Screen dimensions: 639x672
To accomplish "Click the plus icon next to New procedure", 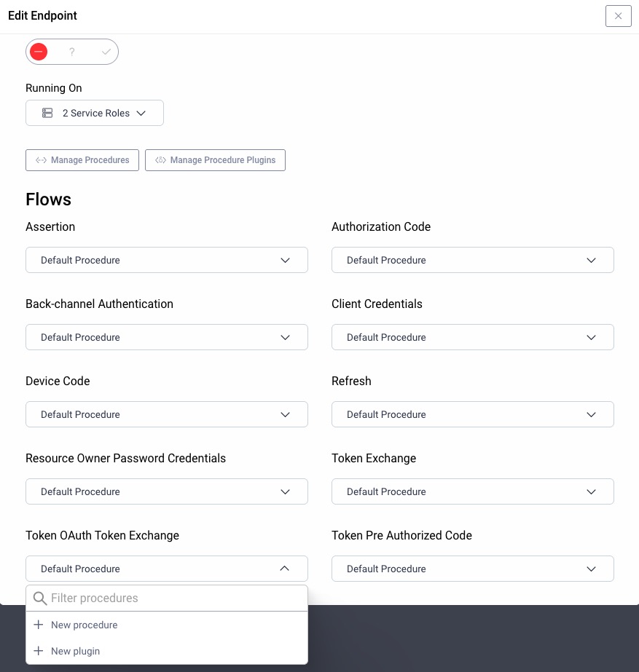I will point(39,625).
